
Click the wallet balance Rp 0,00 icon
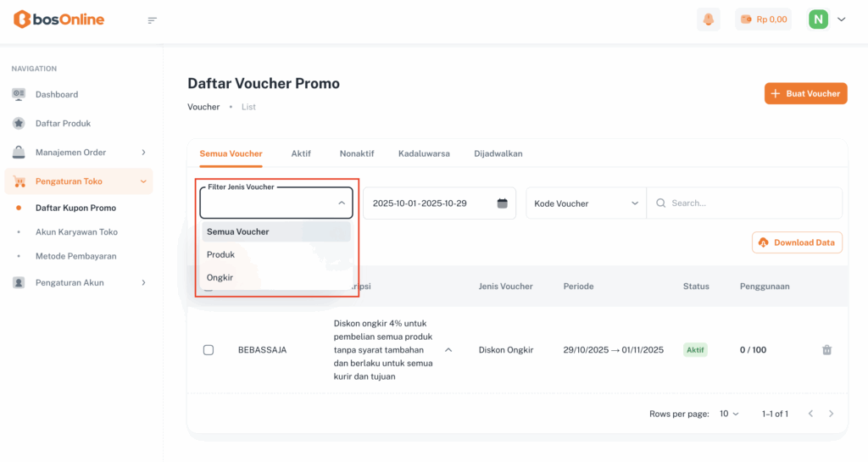coord(747,19)
